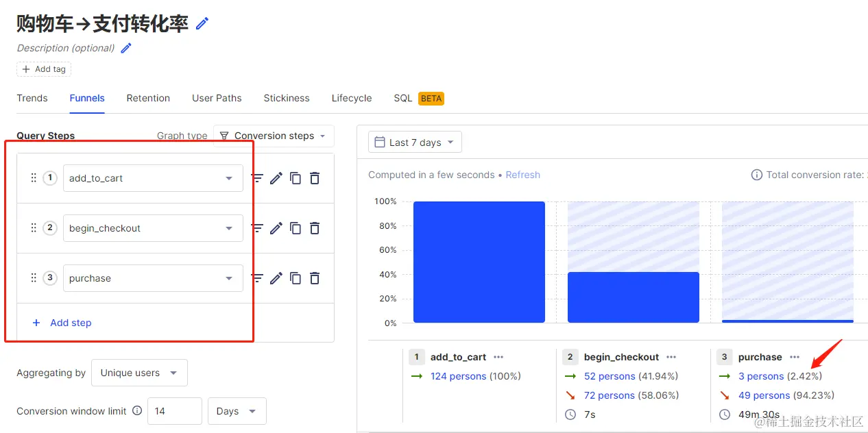Grab the drag handle of add_to_cart step
868x433 pixels.
point(34,178)
